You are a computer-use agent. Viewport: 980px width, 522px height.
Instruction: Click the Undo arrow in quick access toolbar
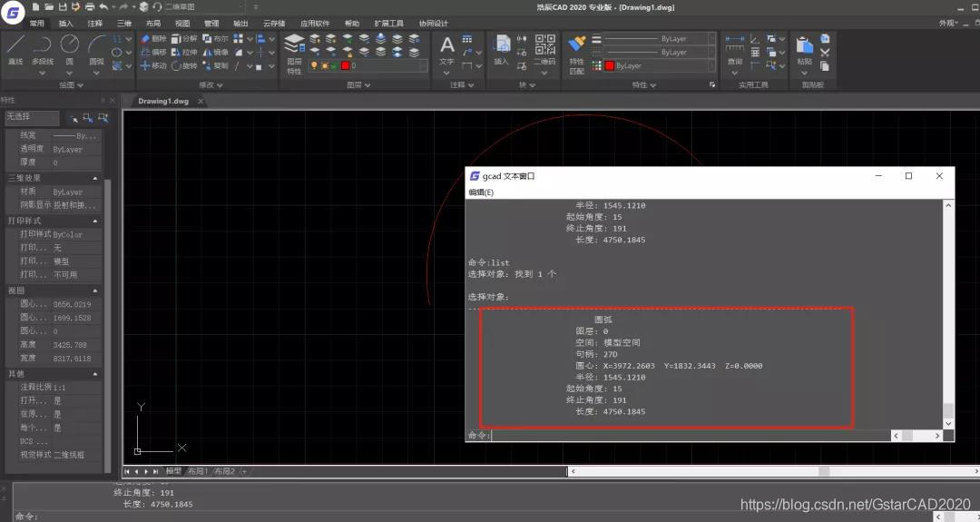pos(103,7)
